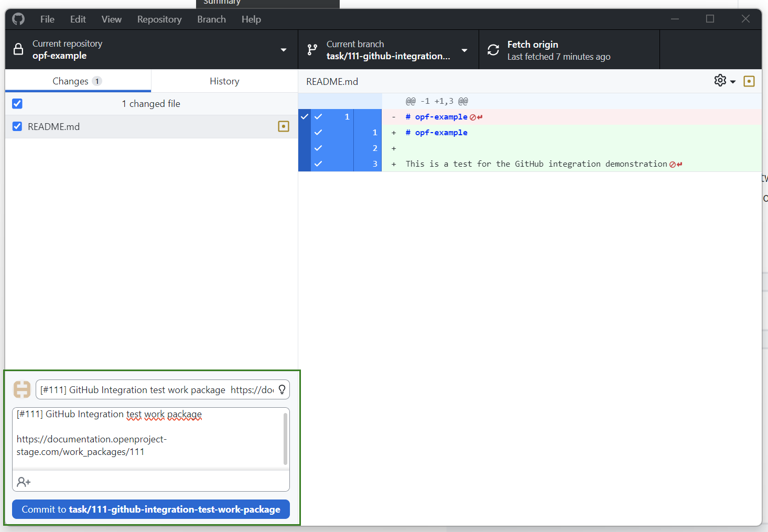Expand the Current branch dropdown
This screenshot has width=768, height=532.
(x=463, y=49)
